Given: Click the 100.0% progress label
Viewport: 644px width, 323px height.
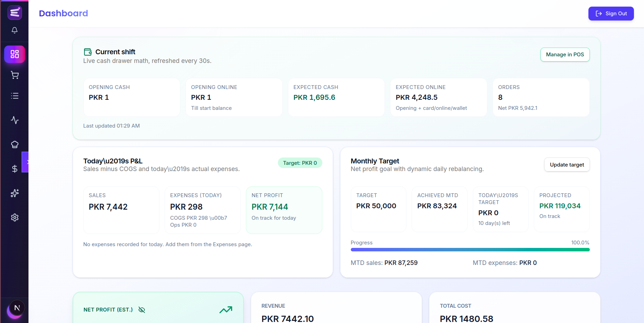Looking at the screenshot, I should coord(580,243).
